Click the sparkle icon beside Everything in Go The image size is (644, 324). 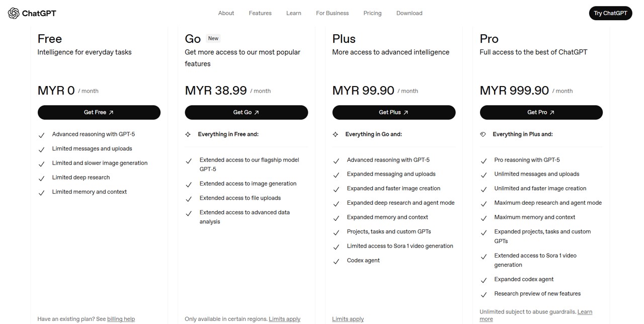[x=336, y=134]
